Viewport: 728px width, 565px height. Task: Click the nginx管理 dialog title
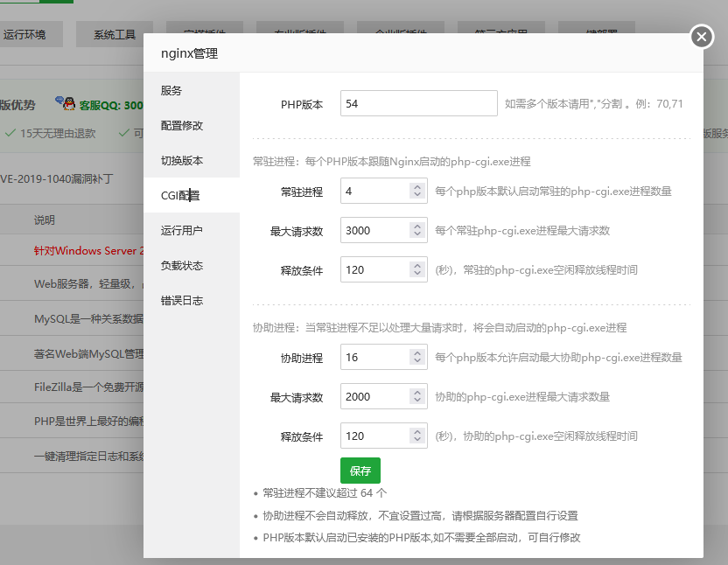(x=189, y=53)
